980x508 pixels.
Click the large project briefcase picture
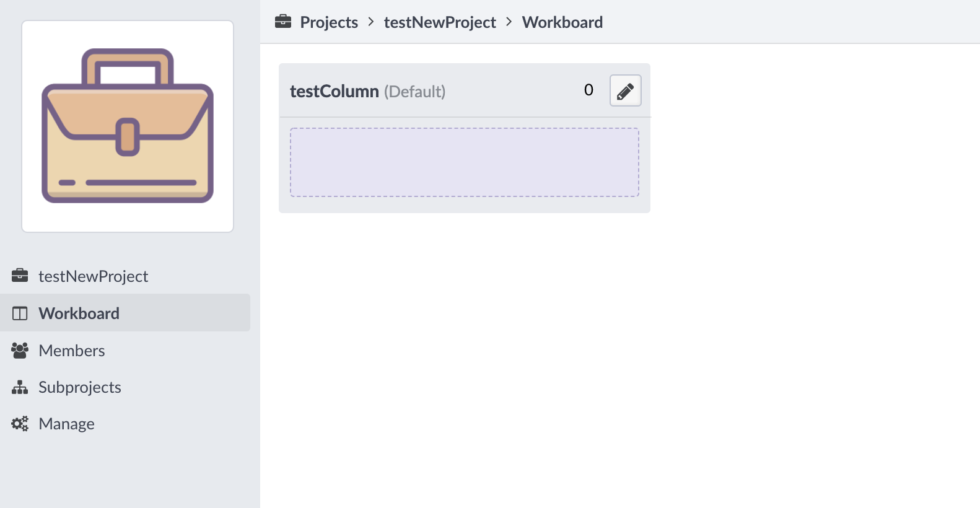[128, 126]
